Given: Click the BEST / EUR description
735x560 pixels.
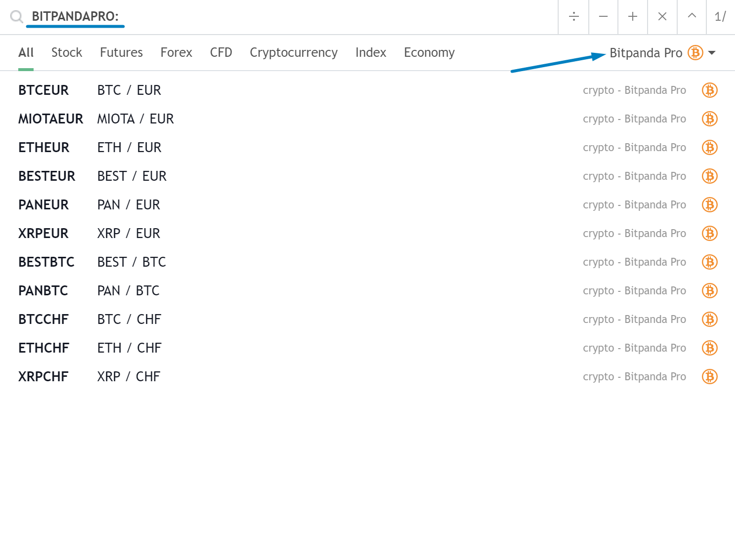Looking at the screenshot, I should coord(132,176).
